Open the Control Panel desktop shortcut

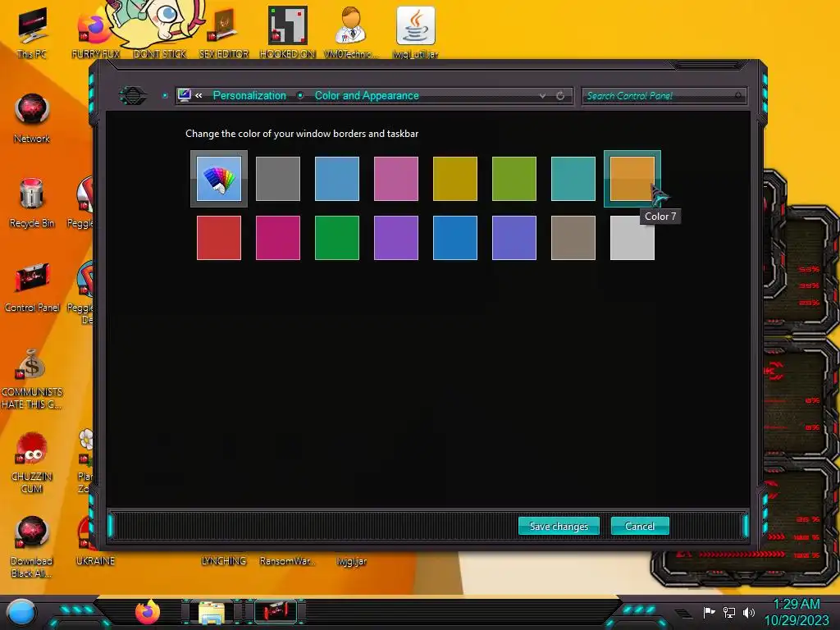pos(32,287)
